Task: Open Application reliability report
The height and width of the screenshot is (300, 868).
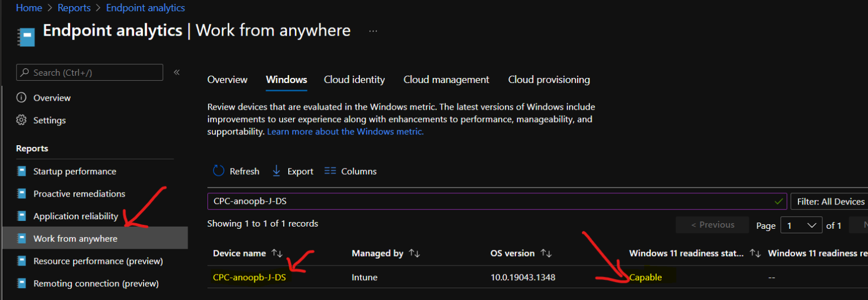Action: tap(76, 216)
